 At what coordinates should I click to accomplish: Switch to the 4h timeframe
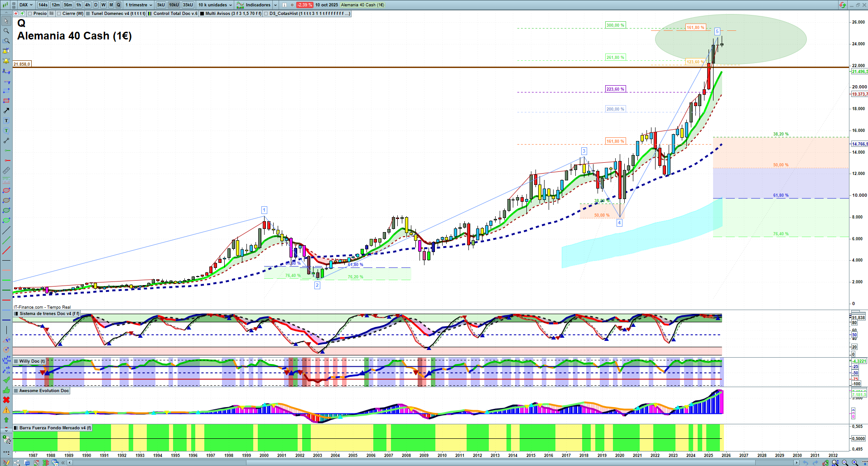click(x=87, y=5)
